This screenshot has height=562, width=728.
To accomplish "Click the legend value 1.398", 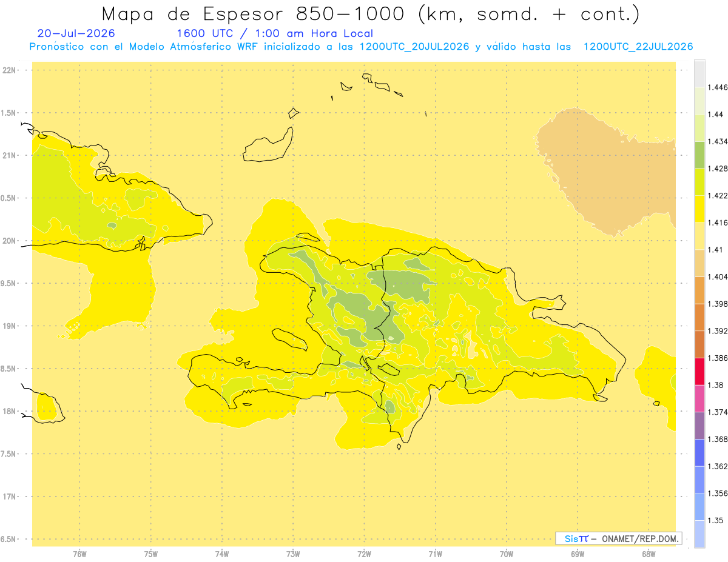I will (x=718, y=304).
